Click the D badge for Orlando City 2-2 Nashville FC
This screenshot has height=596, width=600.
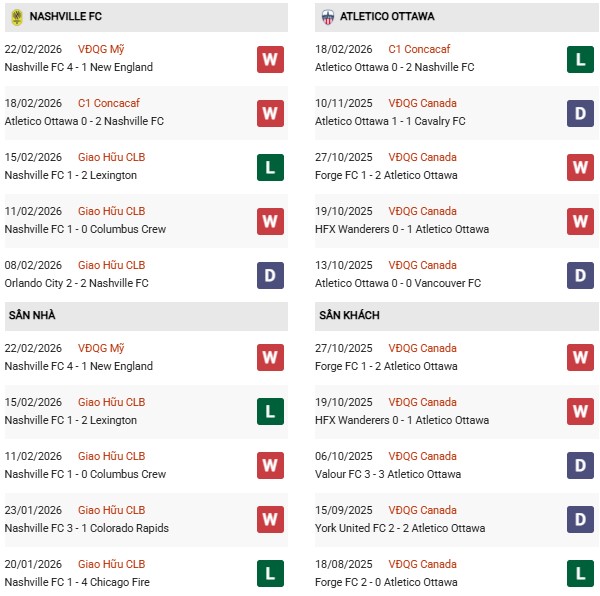pyautogui.click(x=270, y=275)
